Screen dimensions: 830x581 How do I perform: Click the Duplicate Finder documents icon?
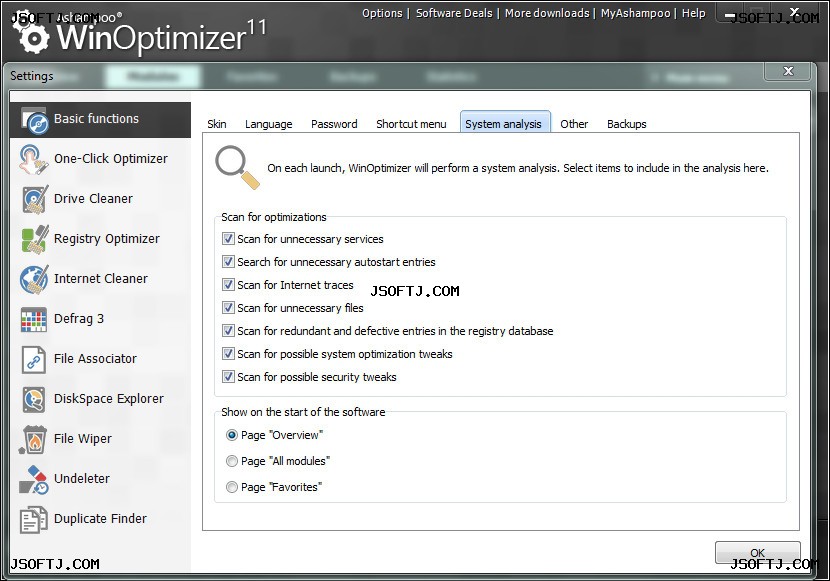pos(34,520)
